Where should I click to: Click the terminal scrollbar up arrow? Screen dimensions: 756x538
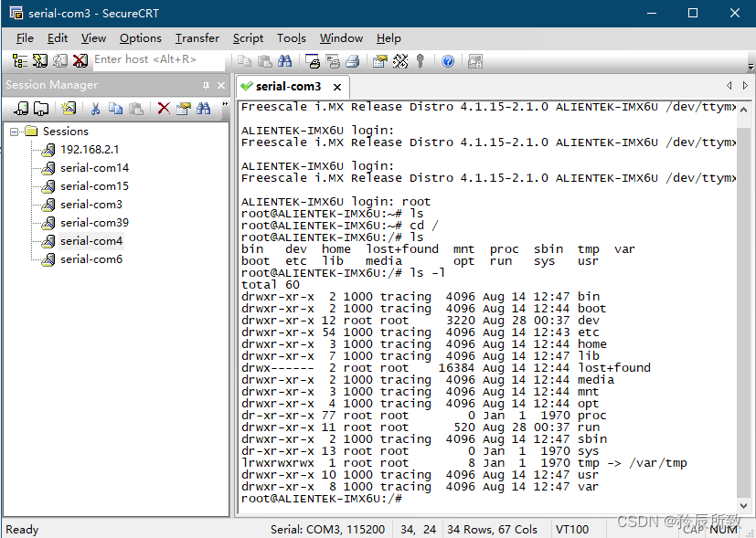(x=743, y=110)
